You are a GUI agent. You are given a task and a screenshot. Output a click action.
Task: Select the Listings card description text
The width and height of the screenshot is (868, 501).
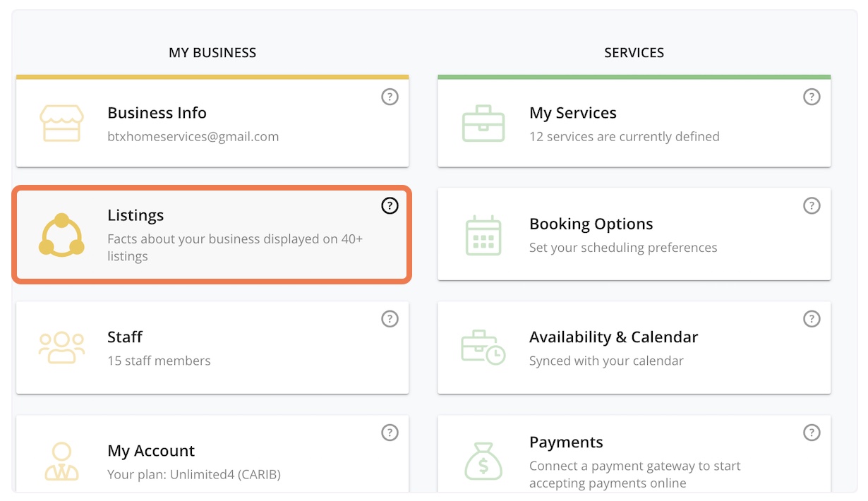tap(235, 248)
